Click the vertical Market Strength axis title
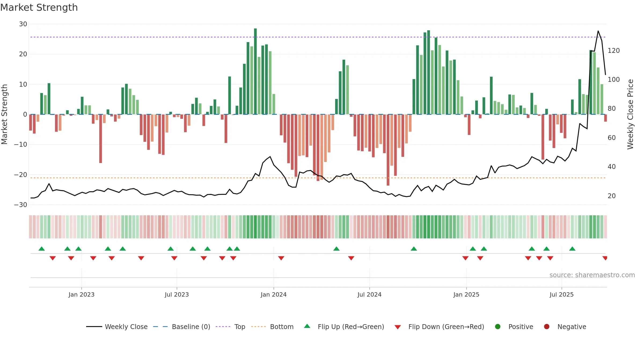Image resolution: width=644 pixels, height=362 pixels. [4, 114]
